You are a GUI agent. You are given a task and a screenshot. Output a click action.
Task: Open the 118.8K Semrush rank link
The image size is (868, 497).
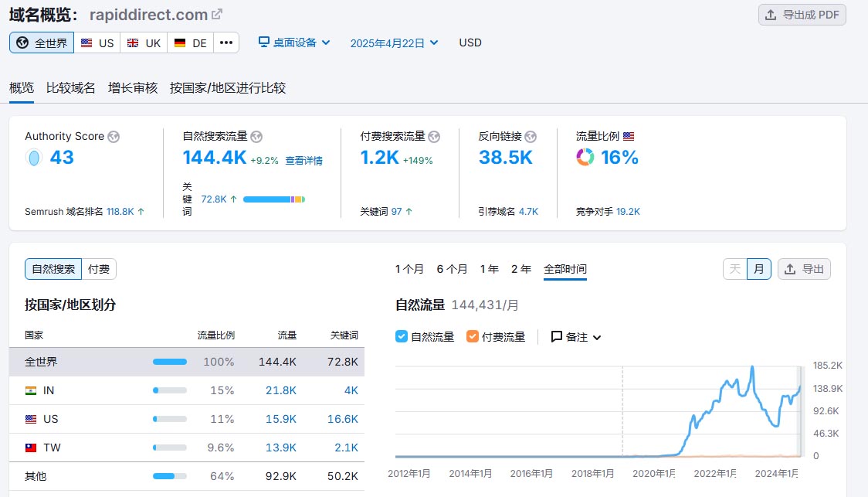click(x=120, y=212)
